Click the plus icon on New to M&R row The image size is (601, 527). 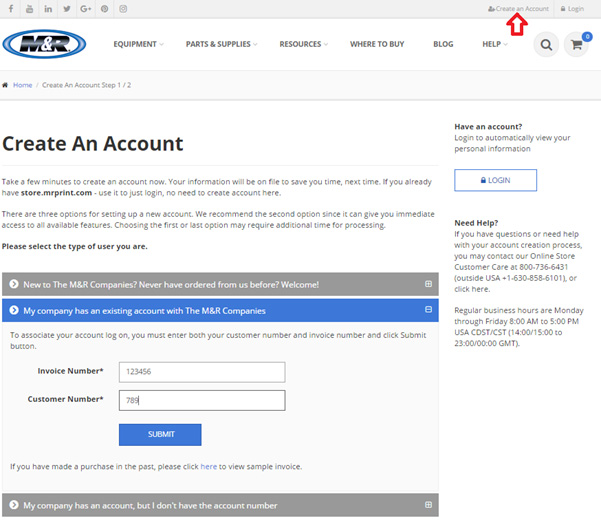(x=429, y=284)
